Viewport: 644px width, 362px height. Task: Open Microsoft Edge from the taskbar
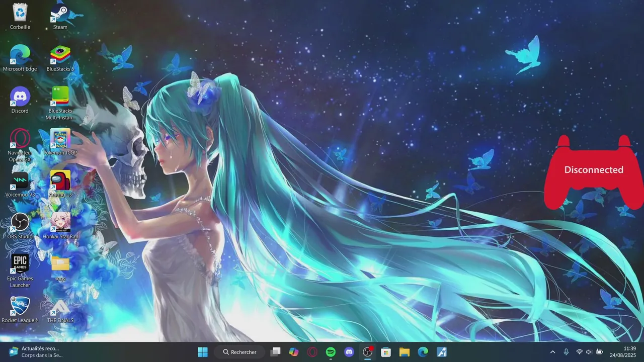pyautogui.click(x=423, y=352)
